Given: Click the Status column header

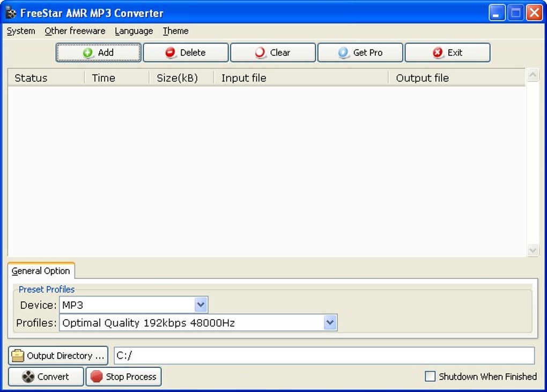Looking at the screenshot, I should pos(46,78).
